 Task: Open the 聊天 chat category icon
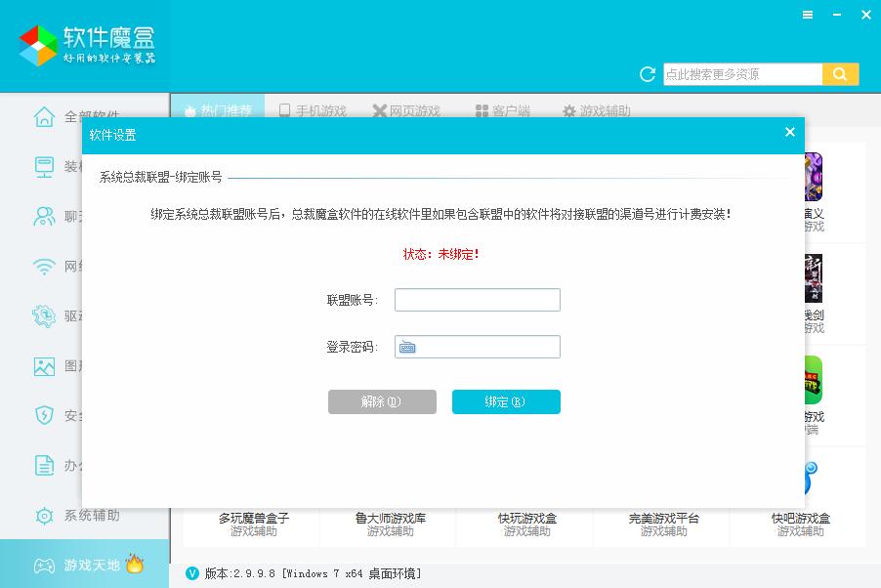pos(45,216)
